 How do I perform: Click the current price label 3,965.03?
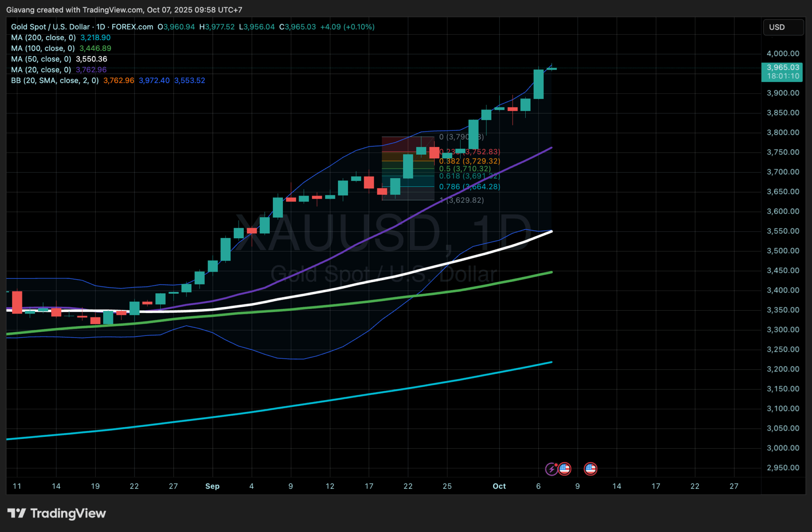click(x=783, y=68)
